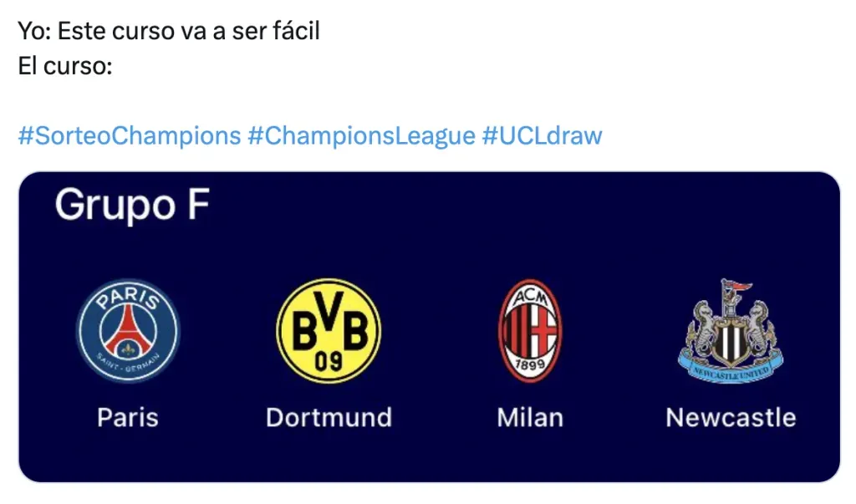Click the "El curso:" line of the tweet
This screenshot has width=856, height=504.
click(65, 66)
